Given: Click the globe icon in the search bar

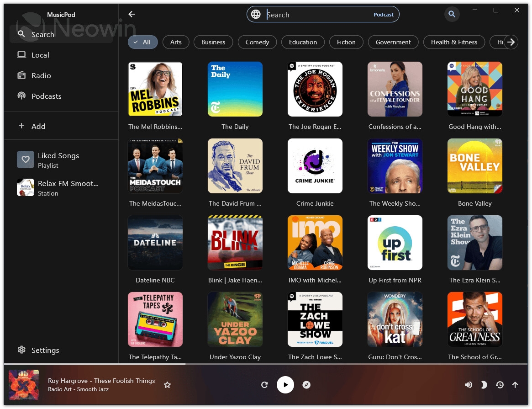Looking at the screenshot, I should pos(256,14).
